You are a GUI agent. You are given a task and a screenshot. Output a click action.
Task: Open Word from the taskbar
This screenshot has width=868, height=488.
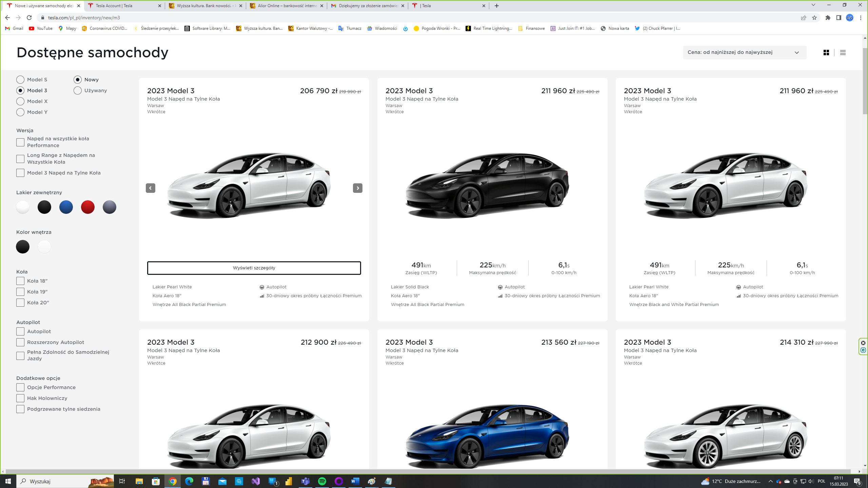coord(355,481)
